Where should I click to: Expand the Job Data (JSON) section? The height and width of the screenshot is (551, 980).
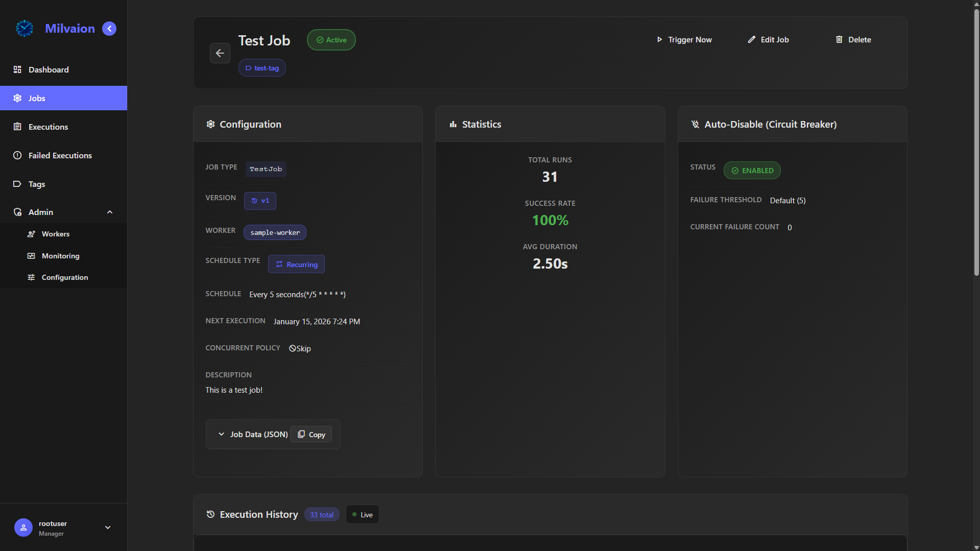[x=253, y=435]
